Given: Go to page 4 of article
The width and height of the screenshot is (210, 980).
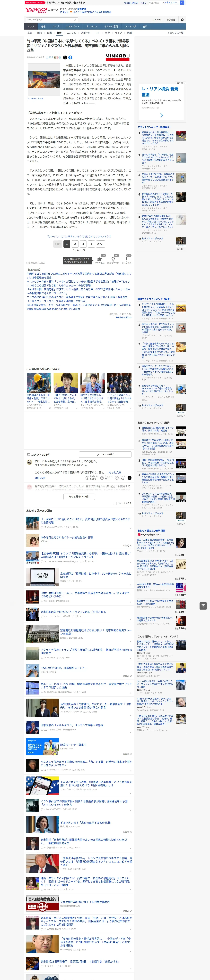Looking at the screenshot, I should 91,244.
